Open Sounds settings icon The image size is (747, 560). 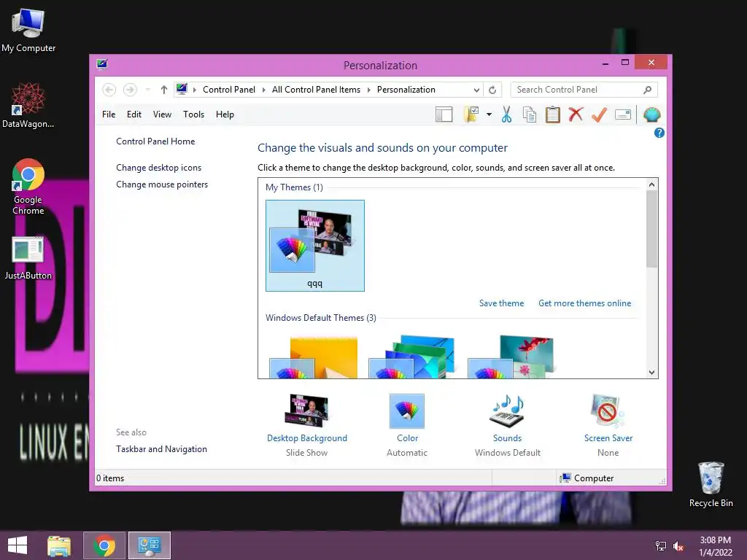(508, 411)
